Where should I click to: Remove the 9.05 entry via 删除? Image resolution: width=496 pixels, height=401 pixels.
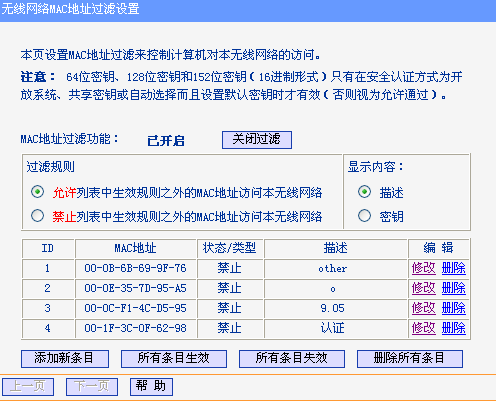[453, 308]
